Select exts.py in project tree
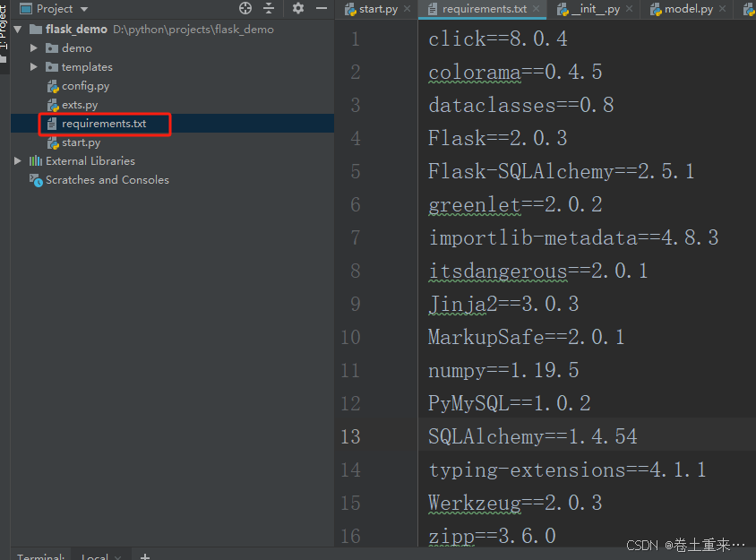This screenshot has width=756, height=560. tap(80, 105)
